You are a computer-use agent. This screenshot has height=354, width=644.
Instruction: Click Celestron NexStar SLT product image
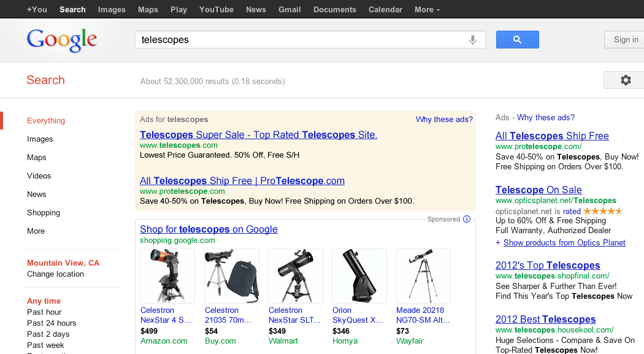coord(296,276)
